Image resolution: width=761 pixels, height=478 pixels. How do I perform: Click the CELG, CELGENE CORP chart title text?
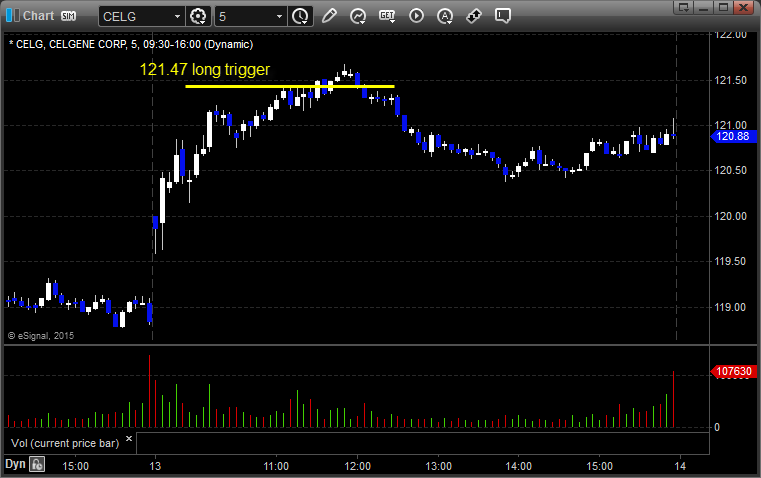(131, 44)
